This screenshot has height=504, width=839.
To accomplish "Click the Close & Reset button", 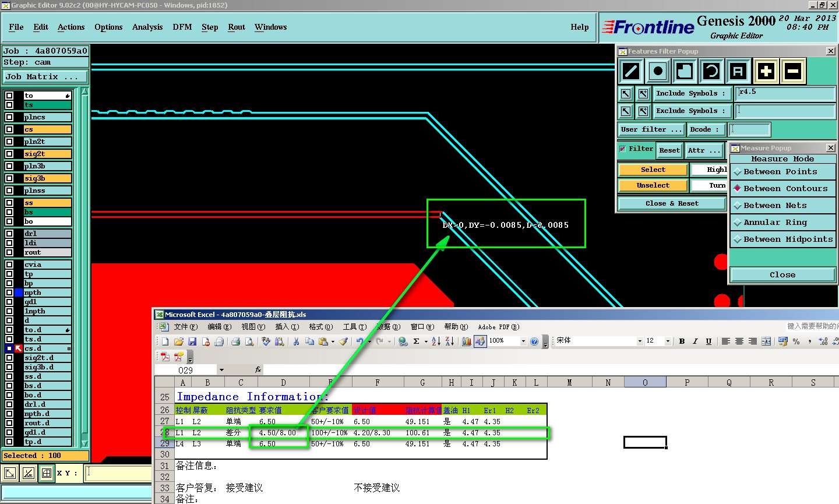I will point(672,203).
